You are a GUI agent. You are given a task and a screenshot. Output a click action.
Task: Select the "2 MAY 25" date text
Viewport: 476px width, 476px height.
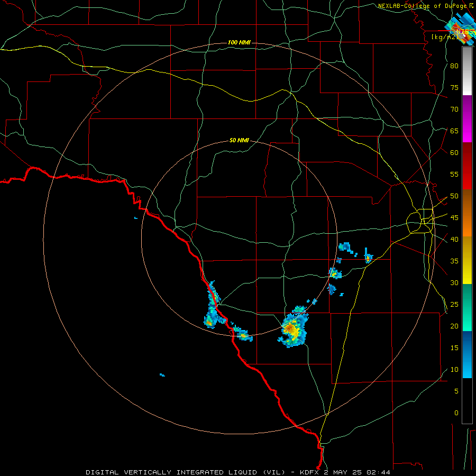pos(344,472)
